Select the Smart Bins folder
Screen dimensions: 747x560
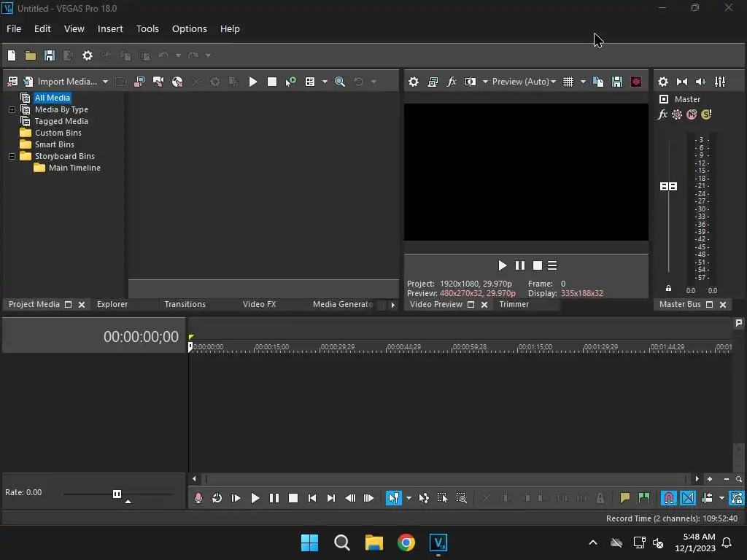(x=54, y=145)
